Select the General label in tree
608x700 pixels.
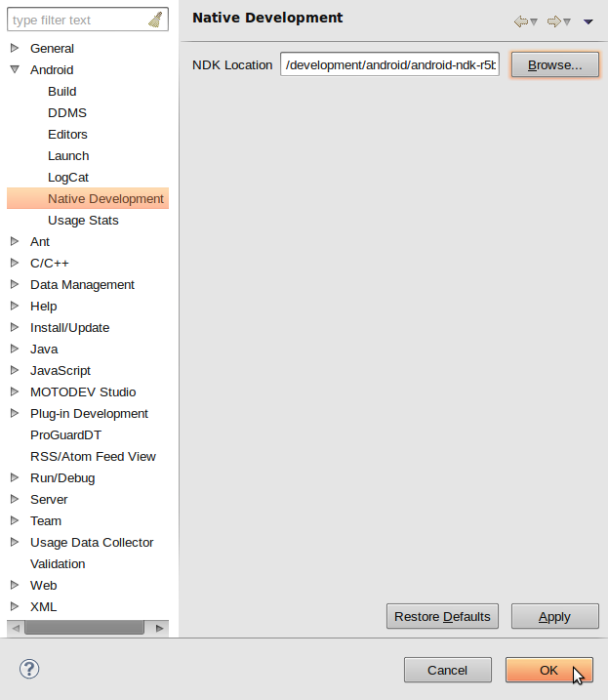coord(52,48)
